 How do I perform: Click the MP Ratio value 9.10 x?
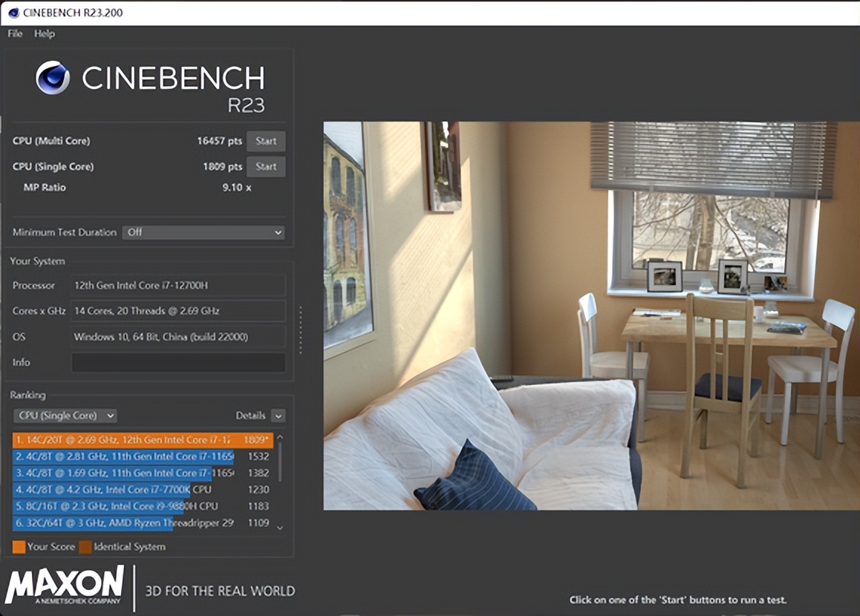pos(237,188)
